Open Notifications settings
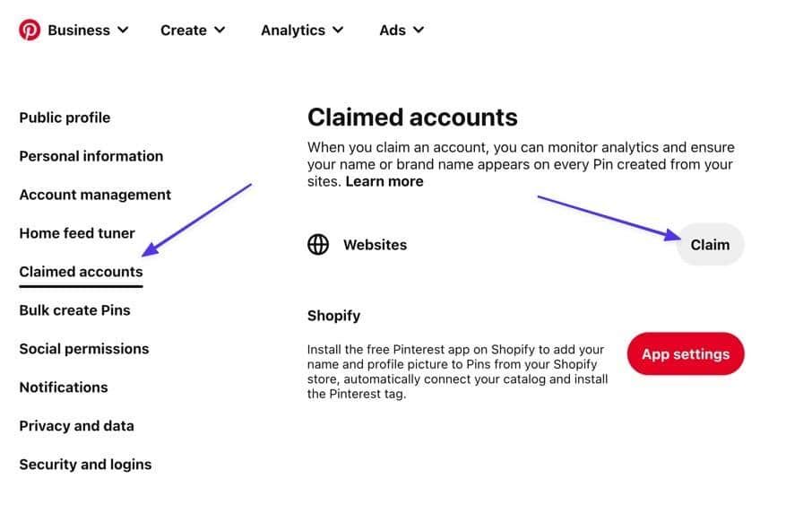812x505 pixels. coord(63,387)
